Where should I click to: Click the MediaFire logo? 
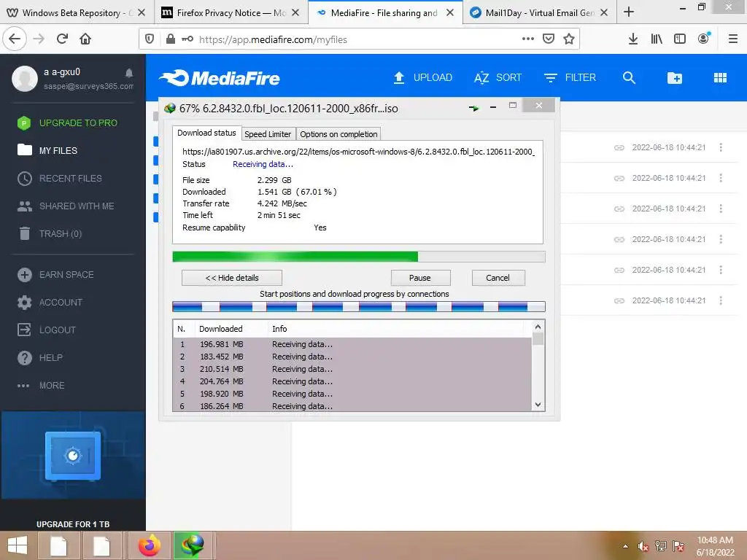219,78
